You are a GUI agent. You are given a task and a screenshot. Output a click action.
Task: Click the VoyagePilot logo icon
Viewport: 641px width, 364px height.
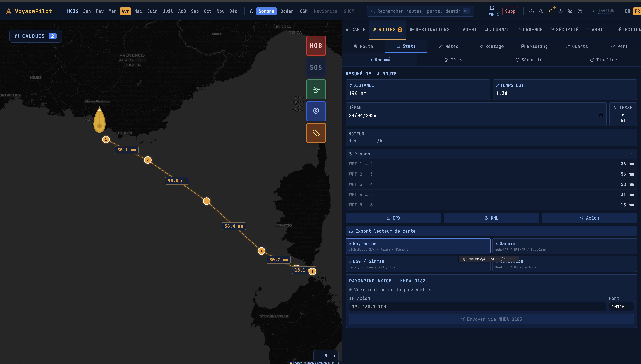9,11
